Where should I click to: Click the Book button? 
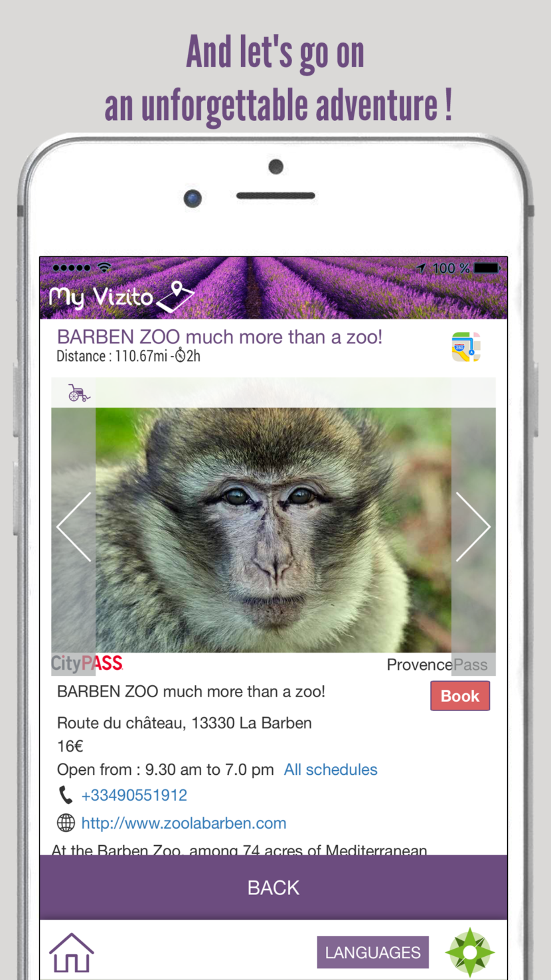pos(460,696)
